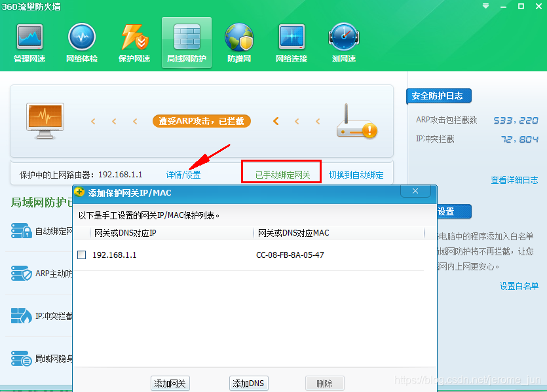The width and height of the screenshot is (547, 392).
Task: Click the 已手动绑定网关 status text
Action: (282, 175)
